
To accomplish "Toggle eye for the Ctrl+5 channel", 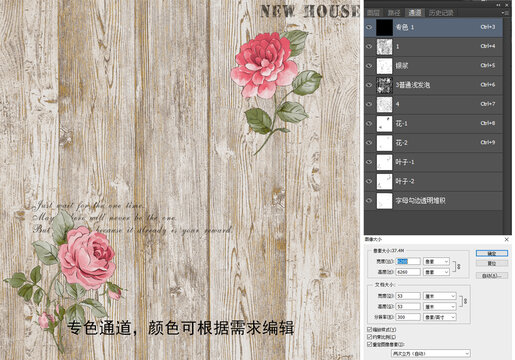I will (x=369, y=66).
